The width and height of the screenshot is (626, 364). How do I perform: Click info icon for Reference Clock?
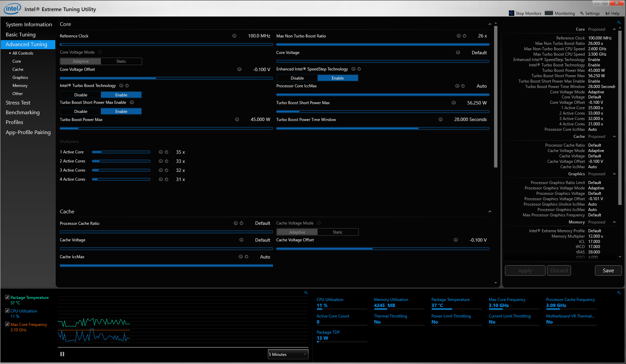pyautogui.click(x=234, y=36)
